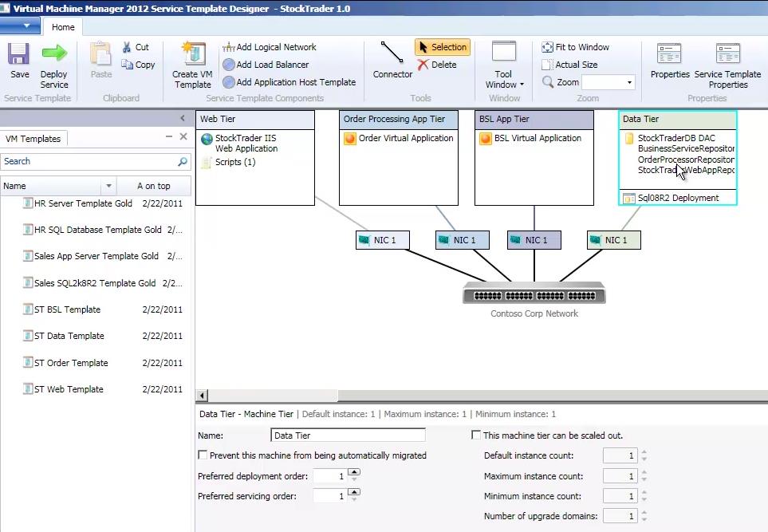Add Logical Network to the design

270,47
